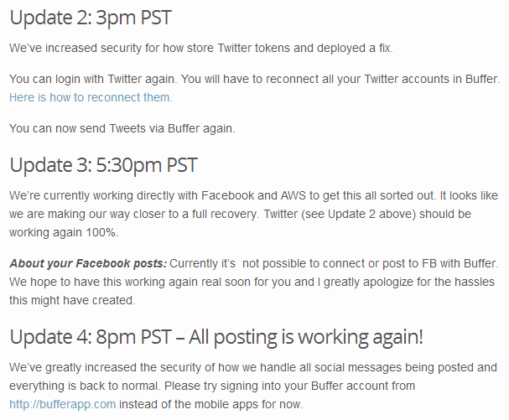The height and width of the screenshot is (420, 509).
Task: Click the text 'working again 100%.'
Action: click(64, 232)
